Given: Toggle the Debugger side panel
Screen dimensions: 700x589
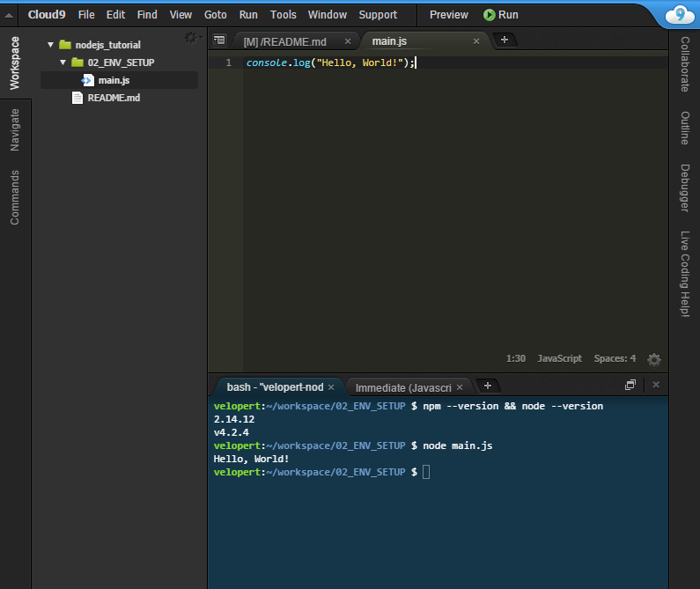Looking at the screenshot, I should [x=684, y=188].
